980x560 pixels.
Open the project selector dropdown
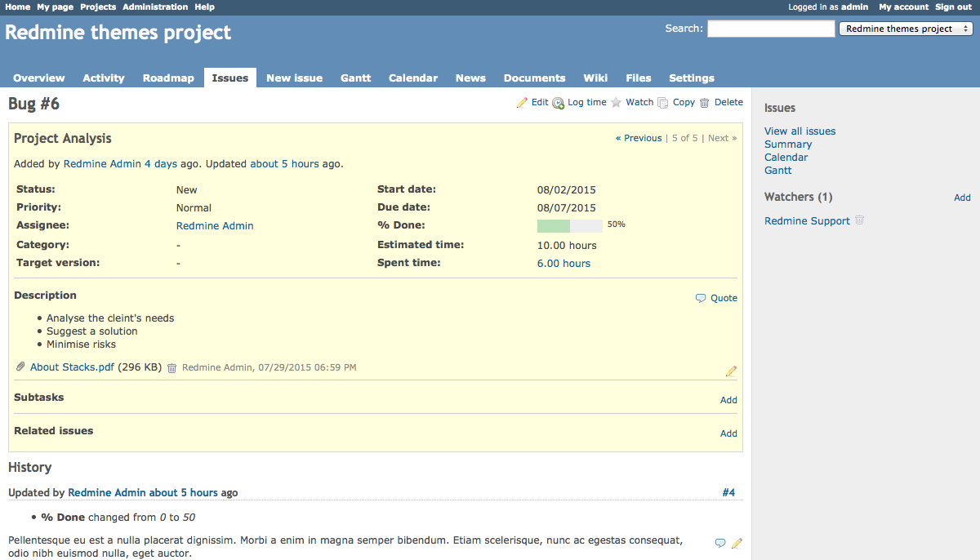(x=906, y=29)
